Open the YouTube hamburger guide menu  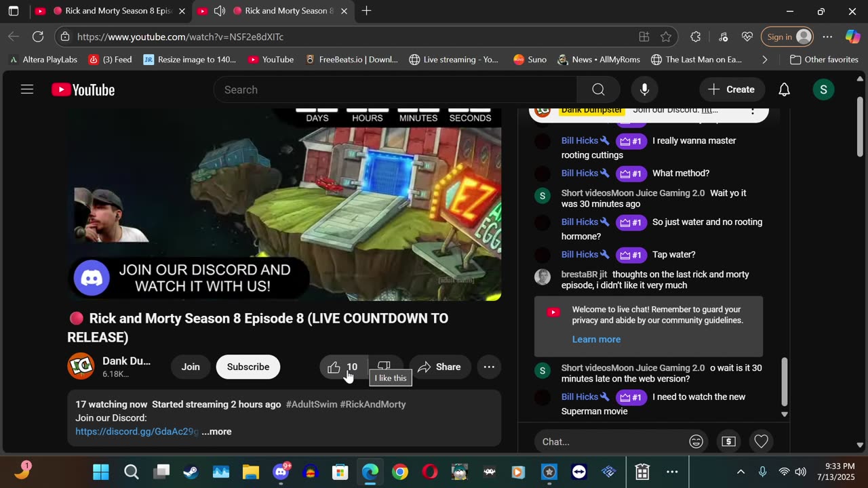coord(27,89)
